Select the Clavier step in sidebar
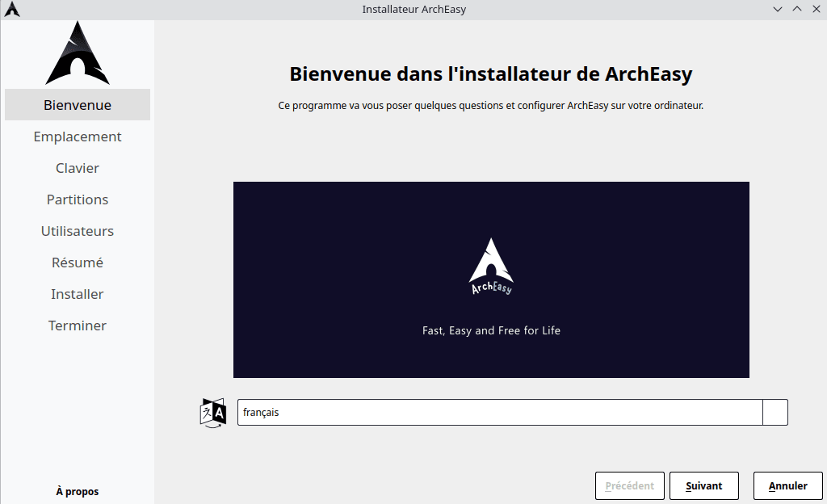The width and height of the screenshot is (827, 504). (x=78, y=168)
